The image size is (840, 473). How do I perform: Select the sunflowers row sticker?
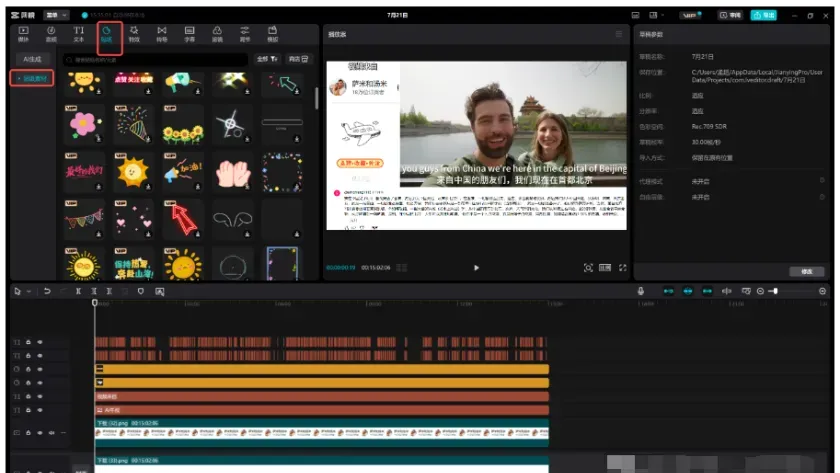click(x=183, y=124)
